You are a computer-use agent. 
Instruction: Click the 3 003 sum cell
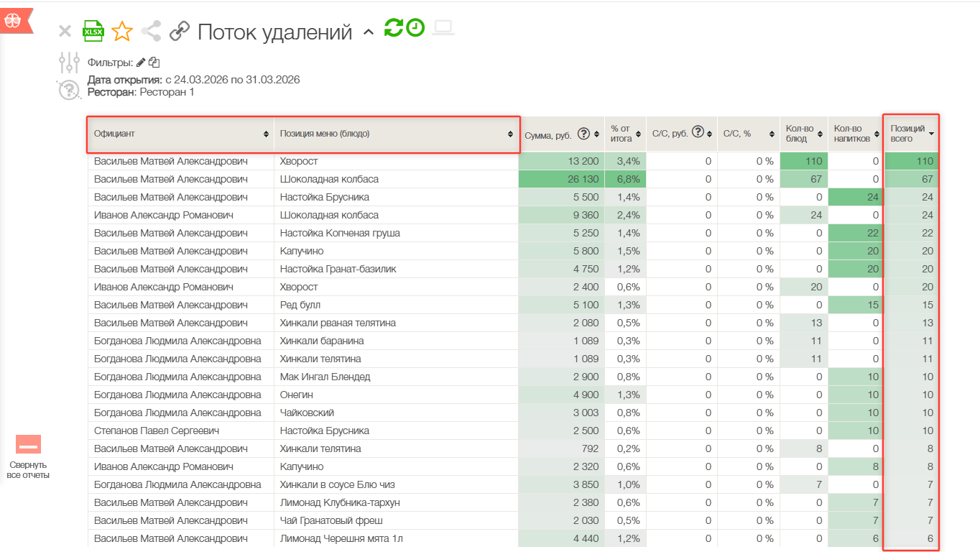[562, 413]
